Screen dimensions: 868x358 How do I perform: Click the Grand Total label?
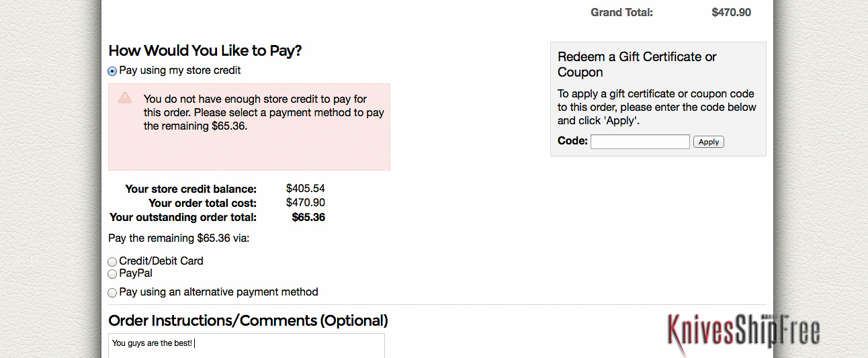(621, 12)
